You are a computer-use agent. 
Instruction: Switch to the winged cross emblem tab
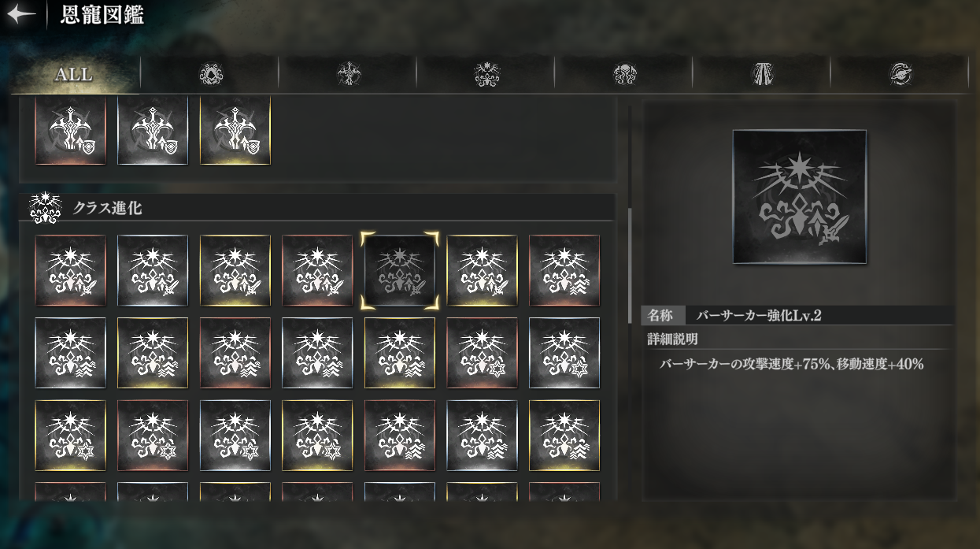click(x=348, y=75)
